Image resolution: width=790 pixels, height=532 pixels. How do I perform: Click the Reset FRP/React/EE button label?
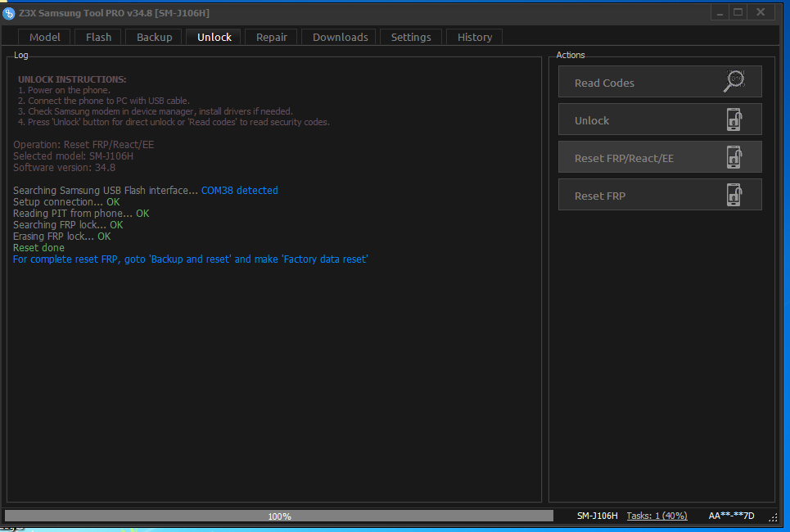624,159
